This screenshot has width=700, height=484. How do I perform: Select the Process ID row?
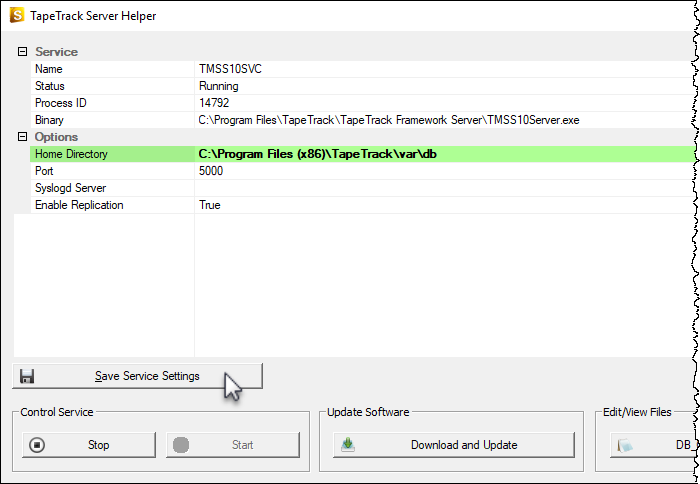click(x=362, y=103)
